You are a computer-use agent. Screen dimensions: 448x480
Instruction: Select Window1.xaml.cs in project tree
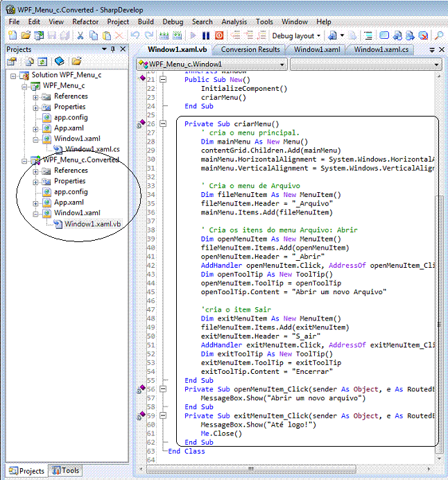point(92,149)
